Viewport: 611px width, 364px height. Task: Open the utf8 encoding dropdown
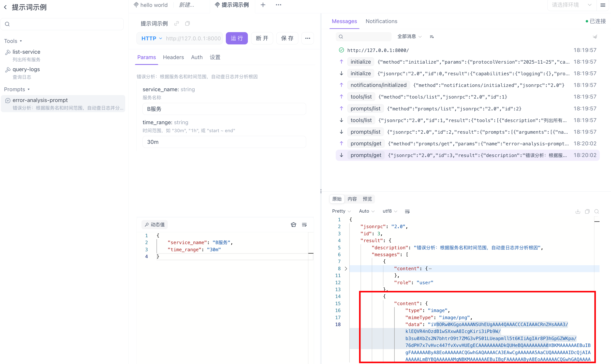click(390, 211)
